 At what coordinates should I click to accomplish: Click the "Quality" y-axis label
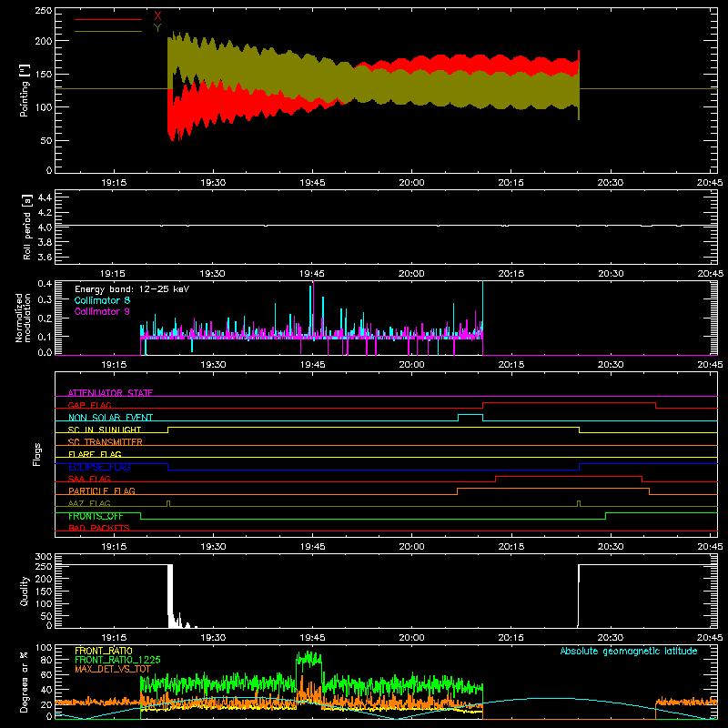(25, 591)
